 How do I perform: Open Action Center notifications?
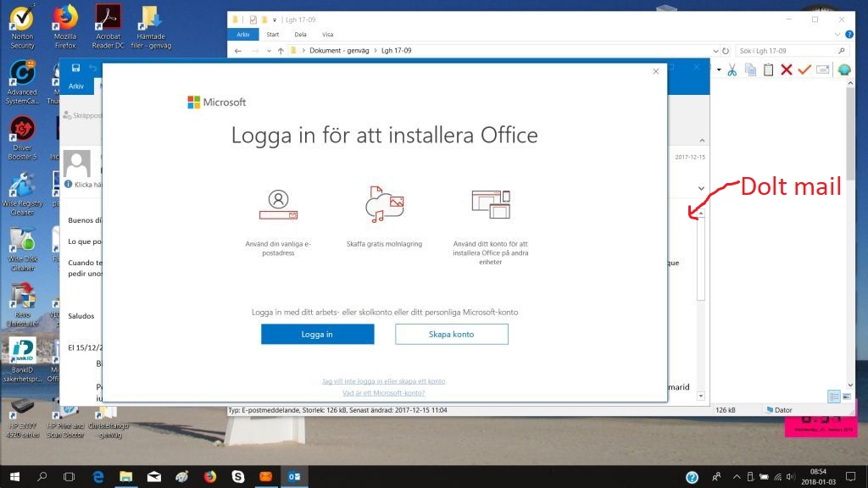click(851, 476)
